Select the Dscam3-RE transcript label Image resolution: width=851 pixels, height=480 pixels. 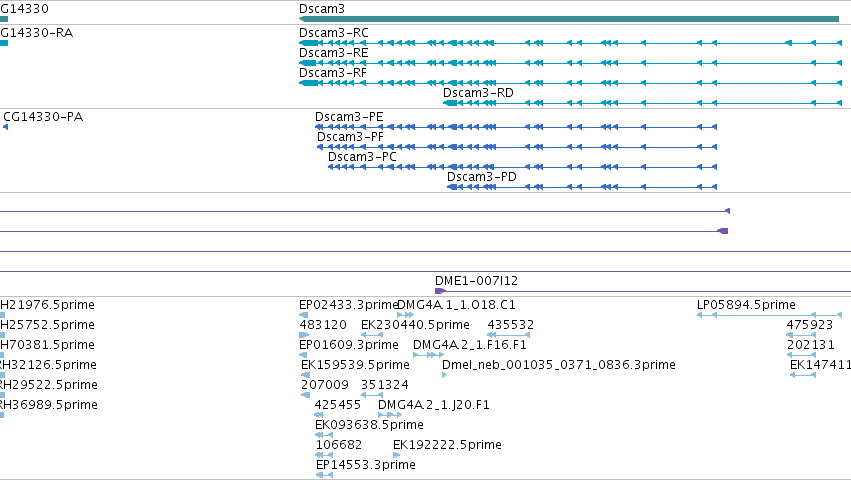(x=334, y=53)
